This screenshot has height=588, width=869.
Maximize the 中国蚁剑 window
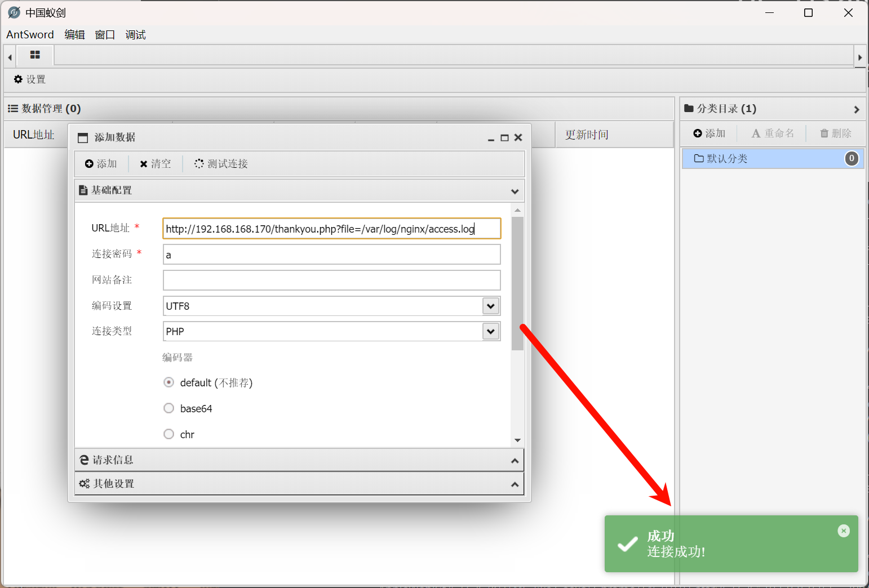click(808, 12)
